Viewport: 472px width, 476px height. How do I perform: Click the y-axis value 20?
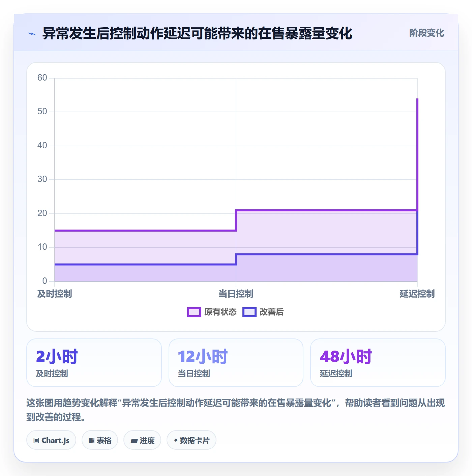42,213
